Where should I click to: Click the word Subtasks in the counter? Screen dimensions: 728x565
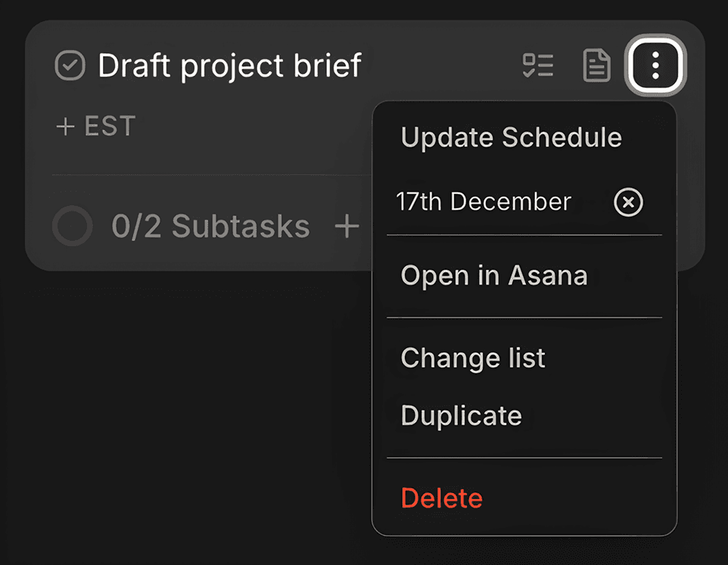[x=241, y=226]
